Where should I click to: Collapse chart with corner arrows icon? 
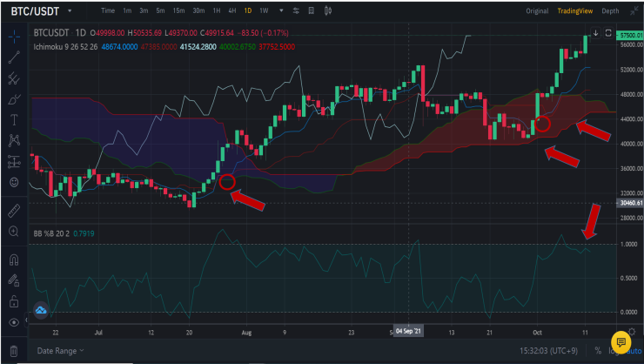tap(634, 10)
